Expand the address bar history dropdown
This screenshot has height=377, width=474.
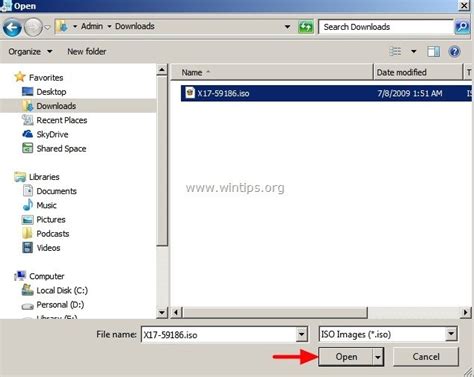287,27
